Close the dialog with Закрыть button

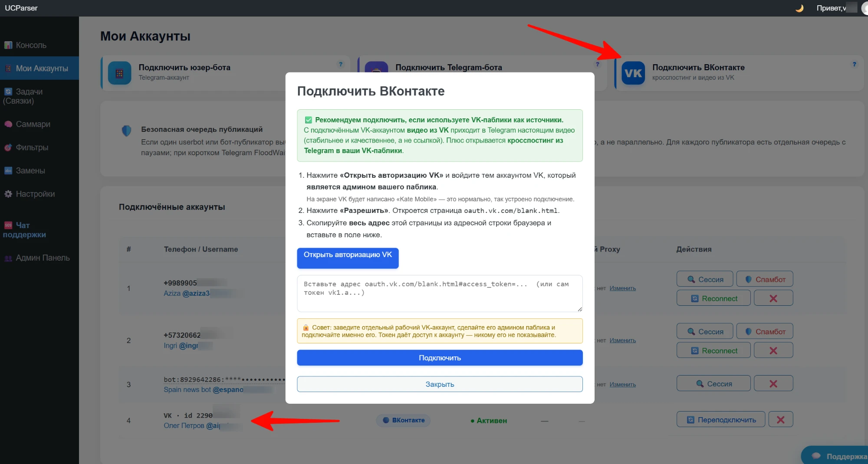440,384
